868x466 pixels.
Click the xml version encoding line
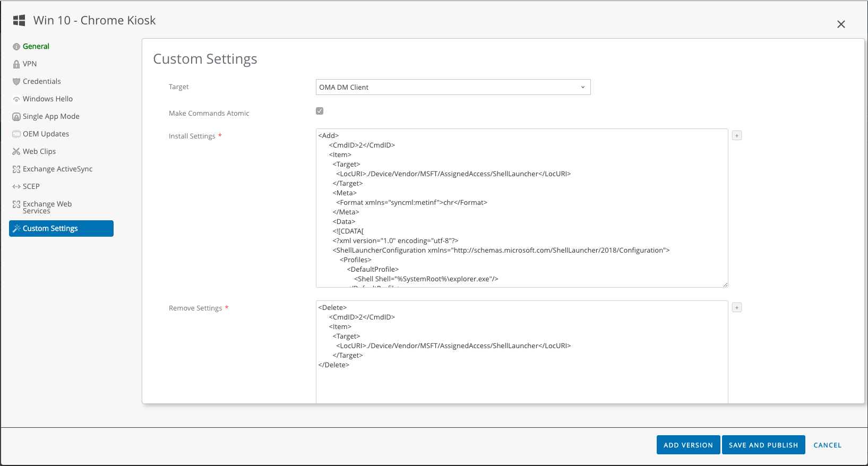[x=396, y=241]
